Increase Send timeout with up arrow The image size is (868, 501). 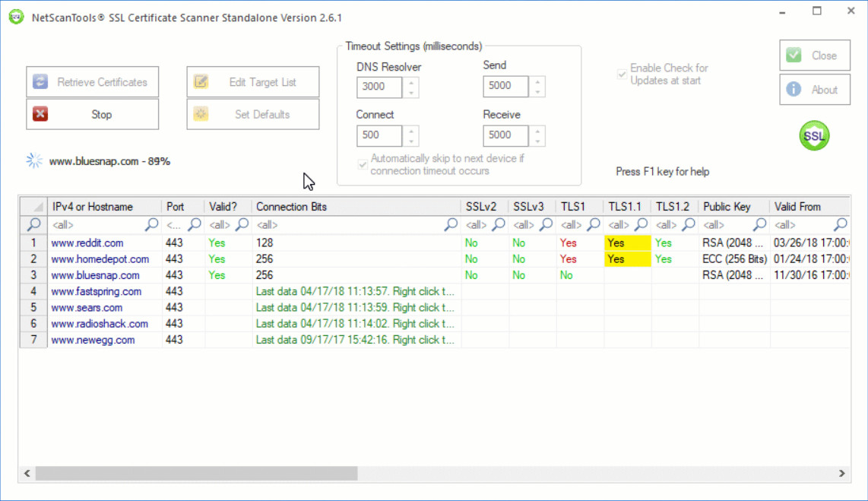click(x=537, y=81)
